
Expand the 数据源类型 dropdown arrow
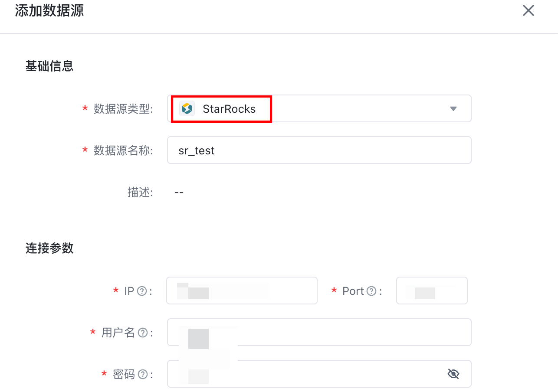(x=453, y=109)
